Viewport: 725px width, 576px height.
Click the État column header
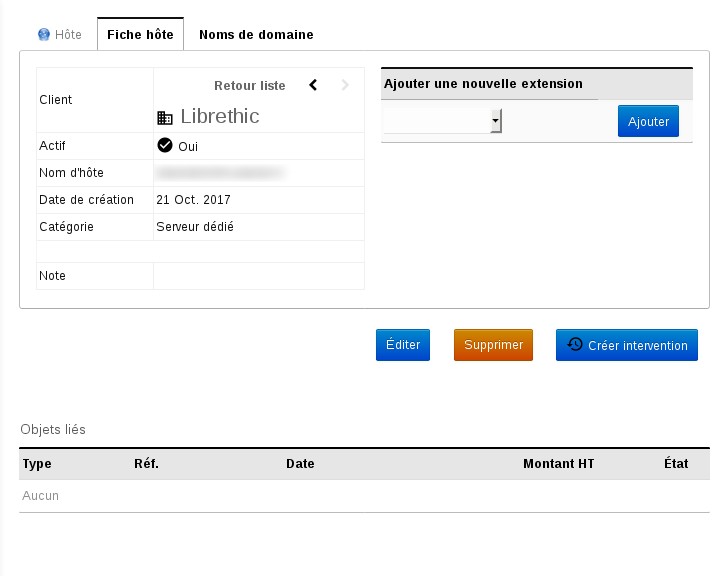click(676, 464)
